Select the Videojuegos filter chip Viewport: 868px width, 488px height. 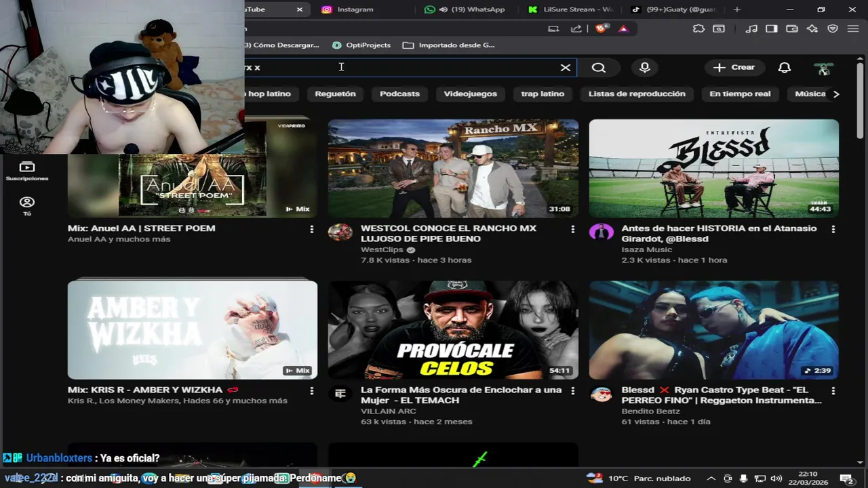pyautogui.click(x=470, y=94)
